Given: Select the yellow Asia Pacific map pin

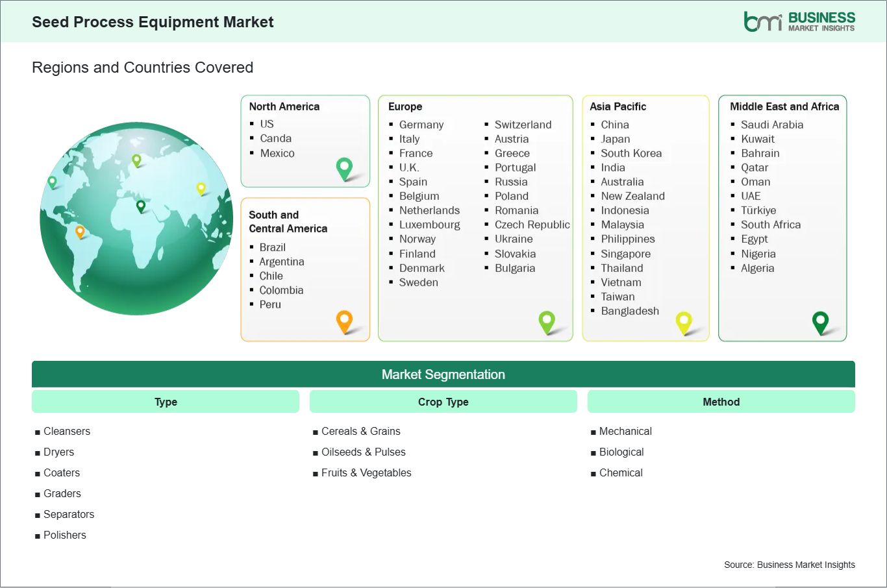Looking at the screenshot, I should [x=684, y=321].
